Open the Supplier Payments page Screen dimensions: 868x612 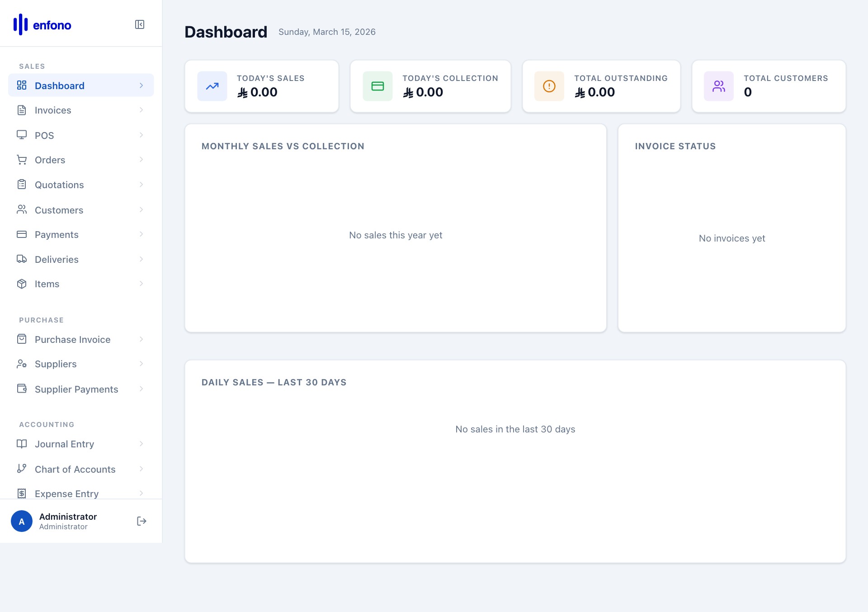point(76,389)
